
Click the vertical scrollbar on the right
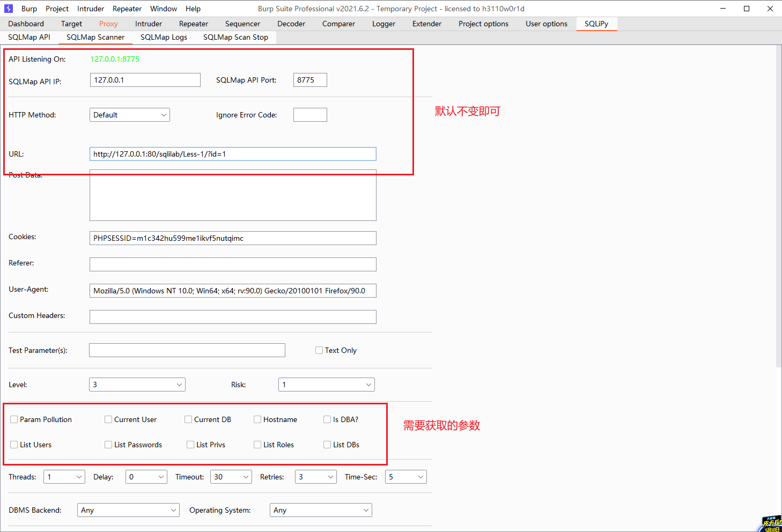point(779,206)
